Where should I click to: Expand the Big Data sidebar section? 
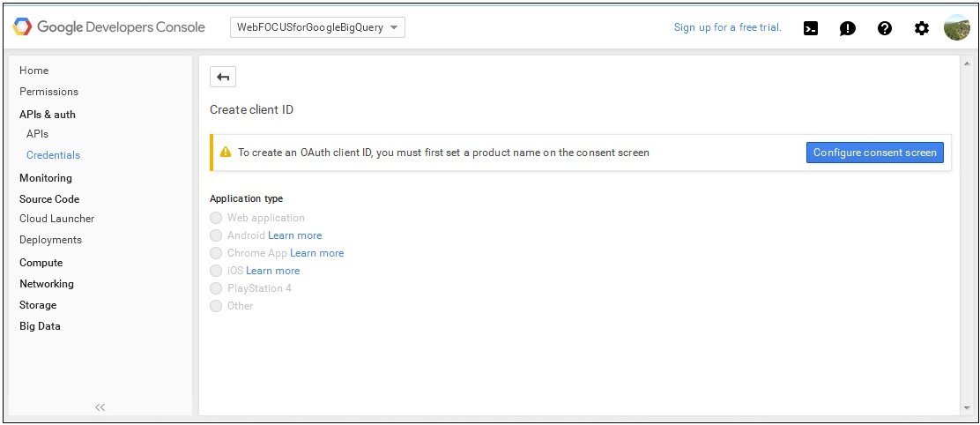click(40, 326)
